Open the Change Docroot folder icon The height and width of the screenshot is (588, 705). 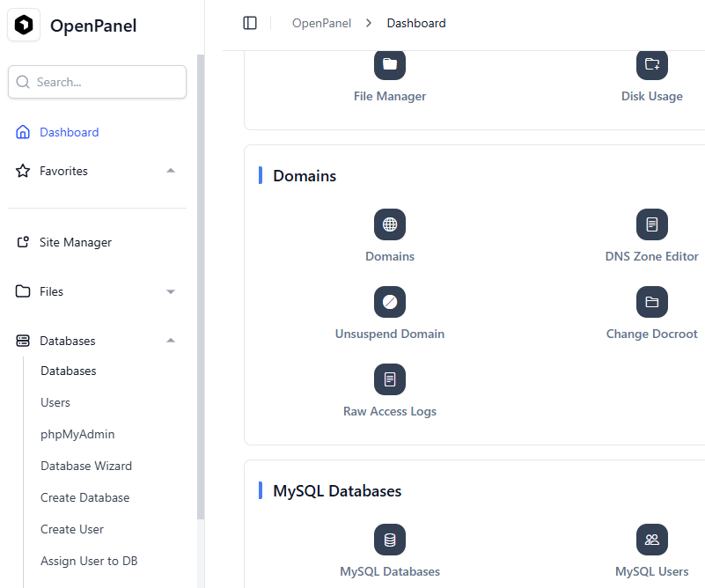[x=651, y=302]
